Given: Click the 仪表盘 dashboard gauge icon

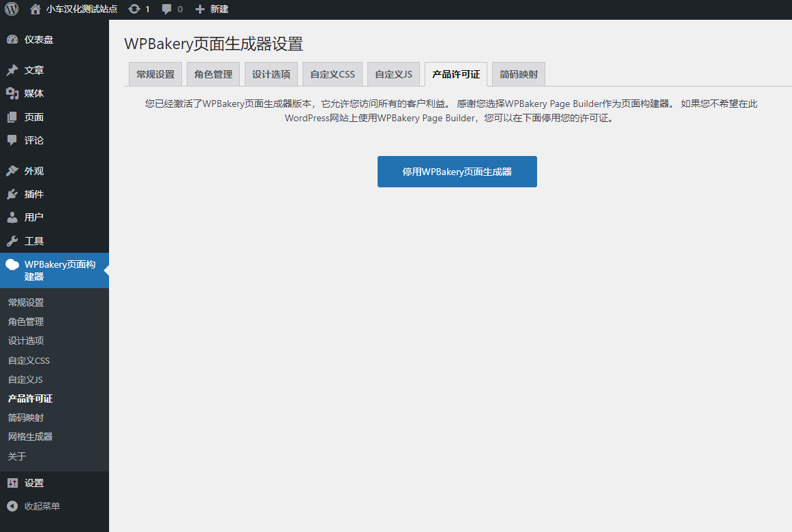Looking at the screenshot, I should coord(13,40).
